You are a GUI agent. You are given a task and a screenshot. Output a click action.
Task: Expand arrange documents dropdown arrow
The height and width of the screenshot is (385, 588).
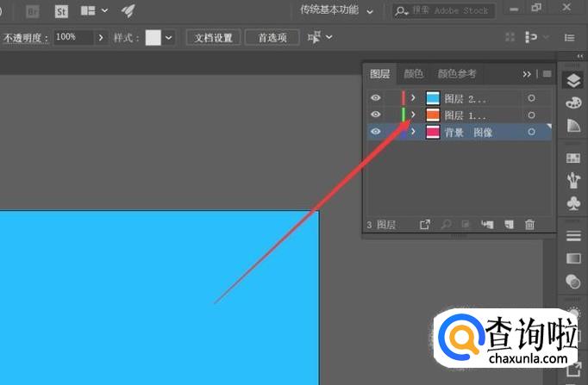105,11
